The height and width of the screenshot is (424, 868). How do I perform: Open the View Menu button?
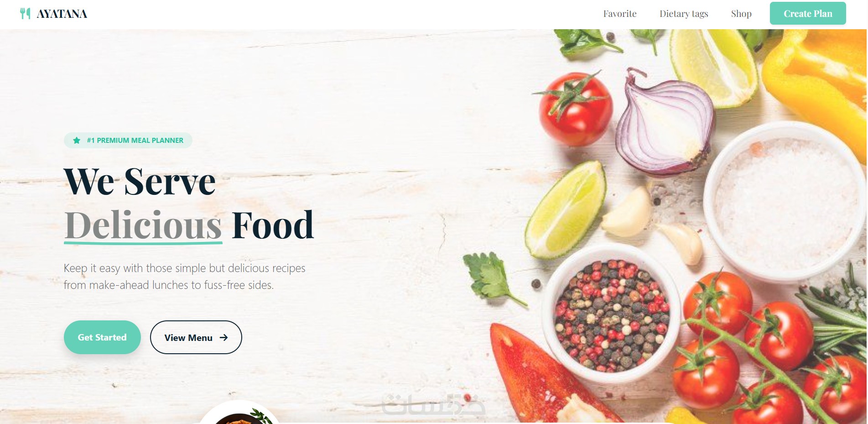(196, 337)
